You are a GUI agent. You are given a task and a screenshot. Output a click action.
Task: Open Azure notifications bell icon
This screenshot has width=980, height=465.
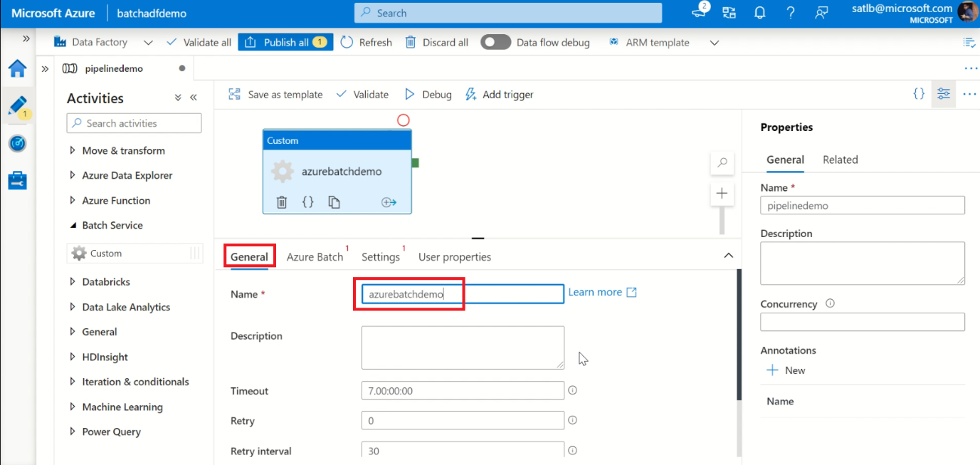pos(760,13)
